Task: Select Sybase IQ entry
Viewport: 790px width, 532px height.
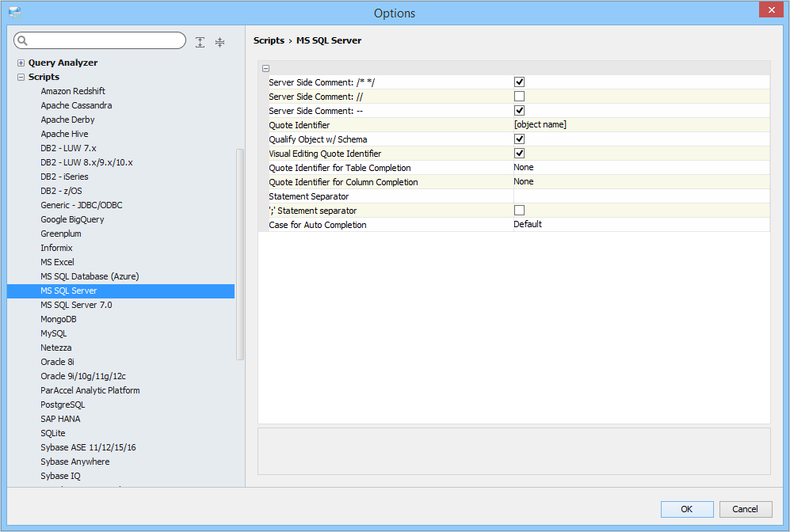Action: click(x=60, y=476)
